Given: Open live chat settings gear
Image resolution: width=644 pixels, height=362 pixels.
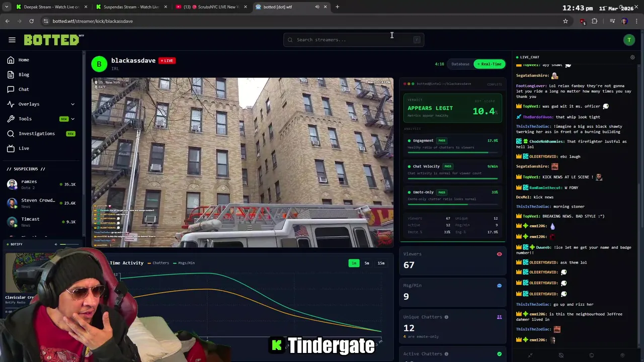Looking at the screenshot, I should 632,57.
